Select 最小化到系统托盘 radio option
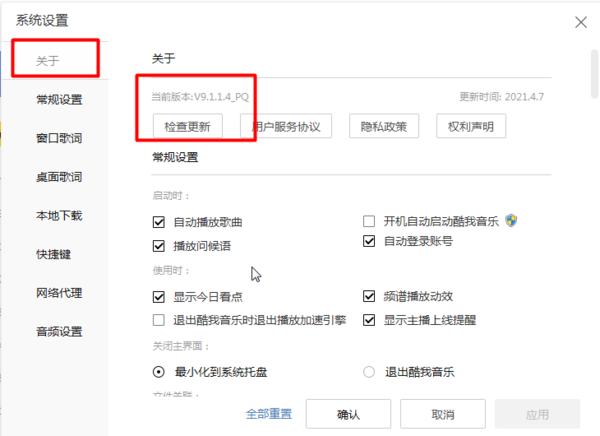Viewport: 600px width, 436px height. (159, 372)
